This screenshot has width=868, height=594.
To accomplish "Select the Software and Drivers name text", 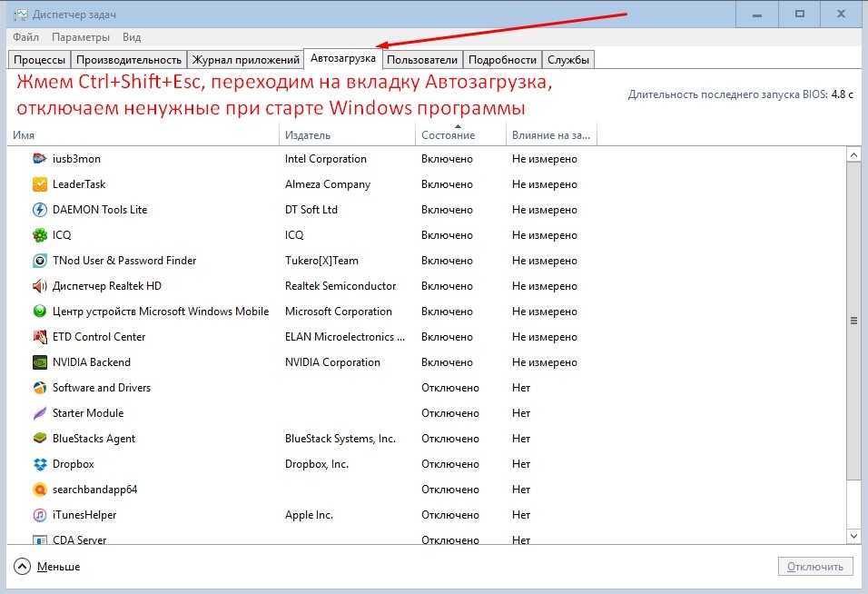I will point(102,388).
